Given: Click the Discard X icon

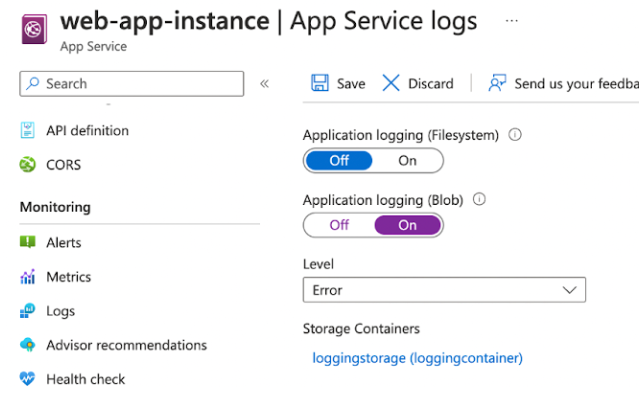Looking at the screenshot, I should pos(391,83).
